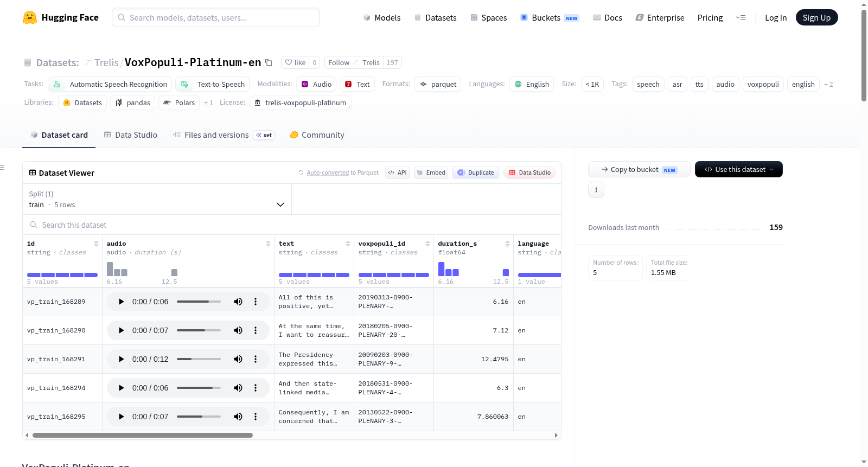The width and height of the screenshot is (868, 467).
Task: Expand the left sidebar toggle icon
Action: (3, 168)
